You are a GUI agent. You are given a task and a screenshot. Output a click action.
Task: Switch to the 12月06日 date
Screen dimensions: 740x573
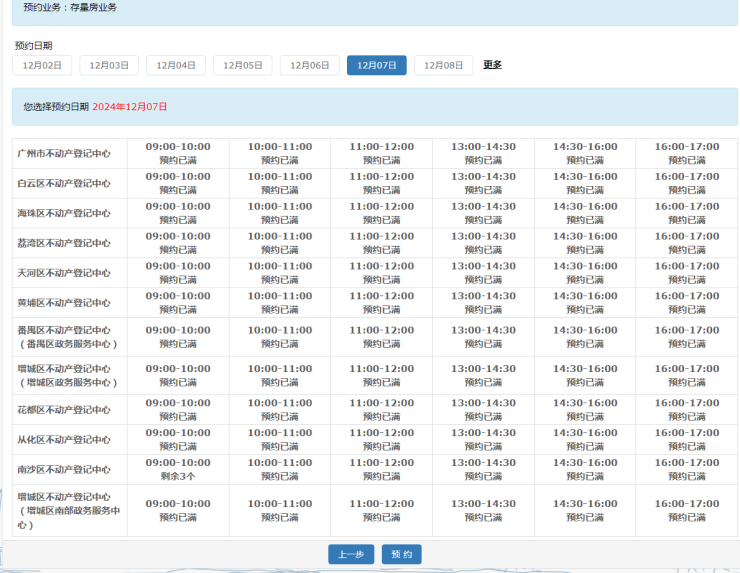pyautogui.click(x=310, y=65)
